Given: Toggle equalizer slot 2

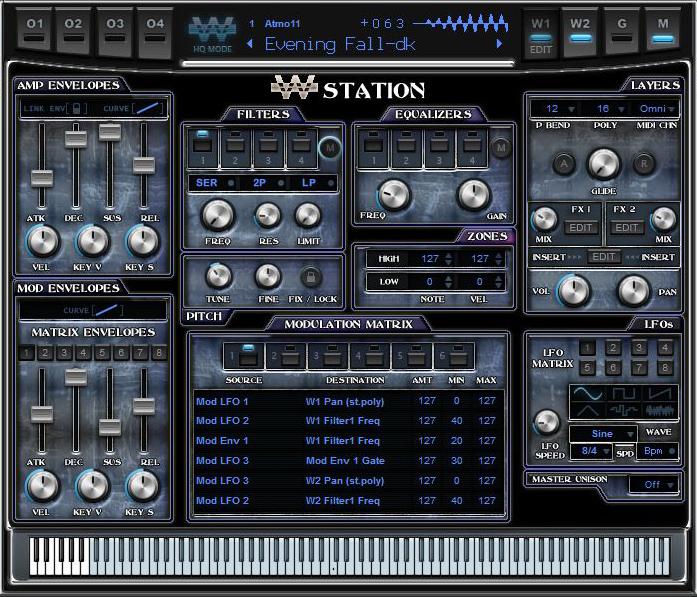Looking at the screenshot, I should pyautogui.click(x=406, y=148).
